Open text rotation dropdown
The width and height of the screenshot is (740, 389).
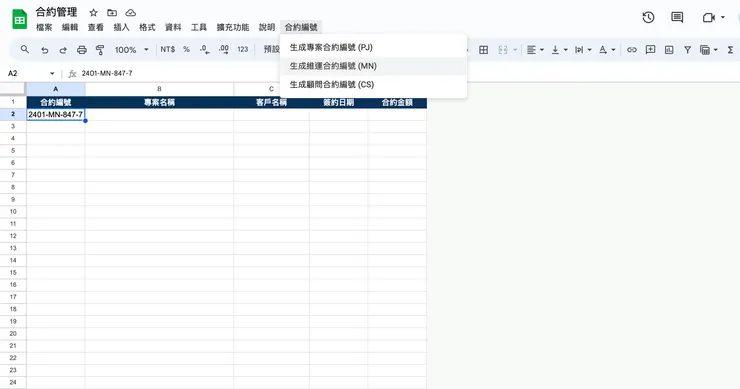pyautogui.click(x=607, y=50)
